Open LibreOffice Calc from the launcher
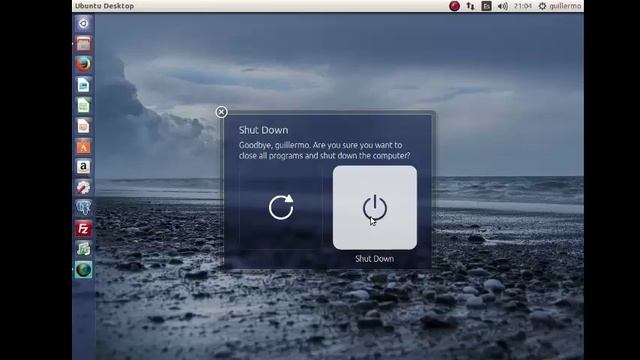The width and height of the screenshot is (640, 360). (84, 105)
